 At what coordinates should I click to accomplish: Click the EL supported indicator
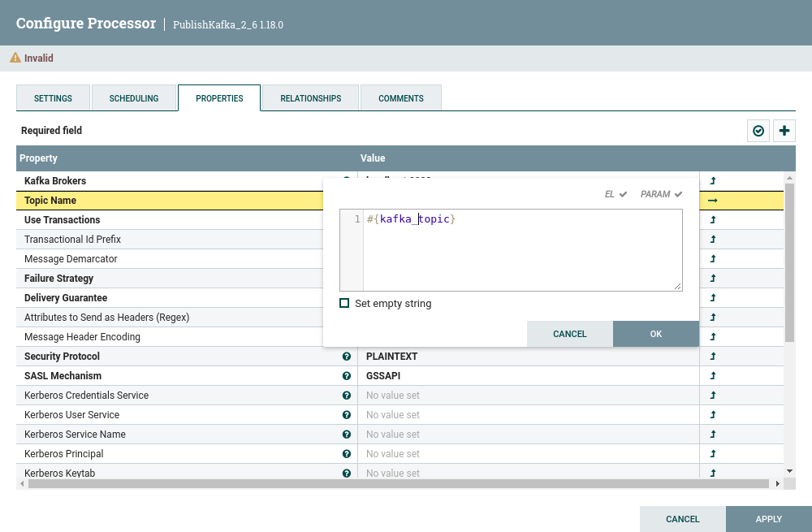pos(615,194)
